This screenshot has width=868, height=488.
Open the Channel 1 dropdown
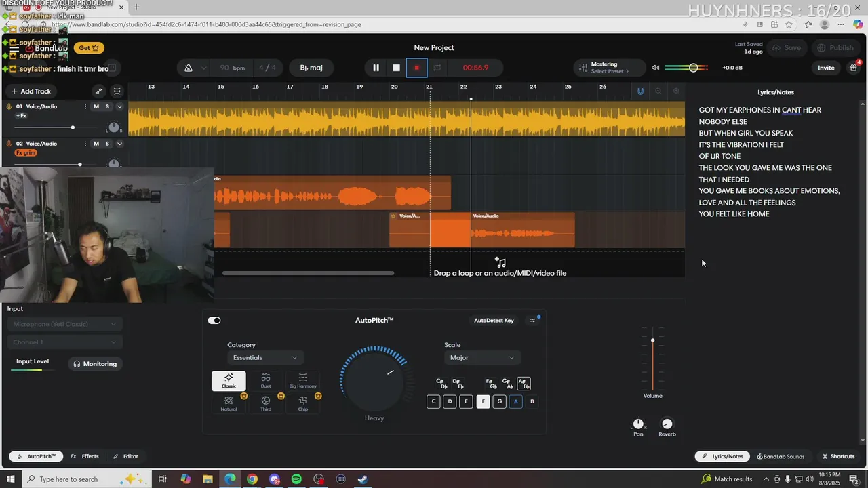64,342
